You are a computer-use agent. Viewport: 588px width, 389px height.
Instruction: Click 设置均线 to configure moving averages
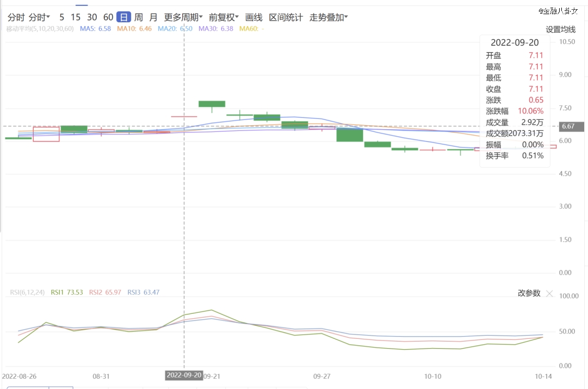(560, 29)
